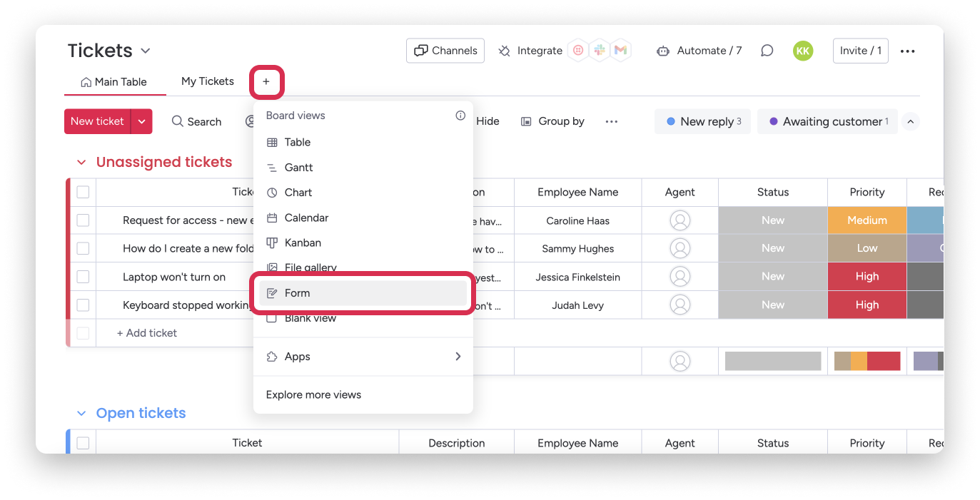Switch to the My Tickets tab

208,81
